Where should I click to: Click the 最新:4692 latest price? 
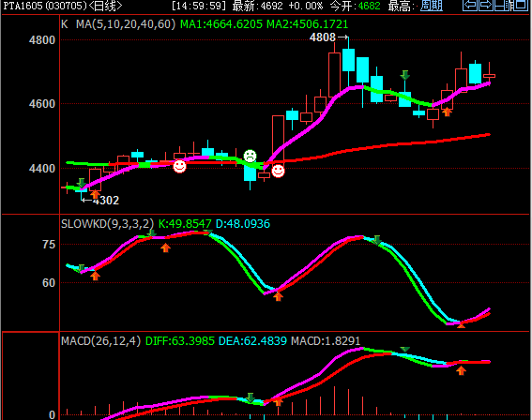pos(257,6)
